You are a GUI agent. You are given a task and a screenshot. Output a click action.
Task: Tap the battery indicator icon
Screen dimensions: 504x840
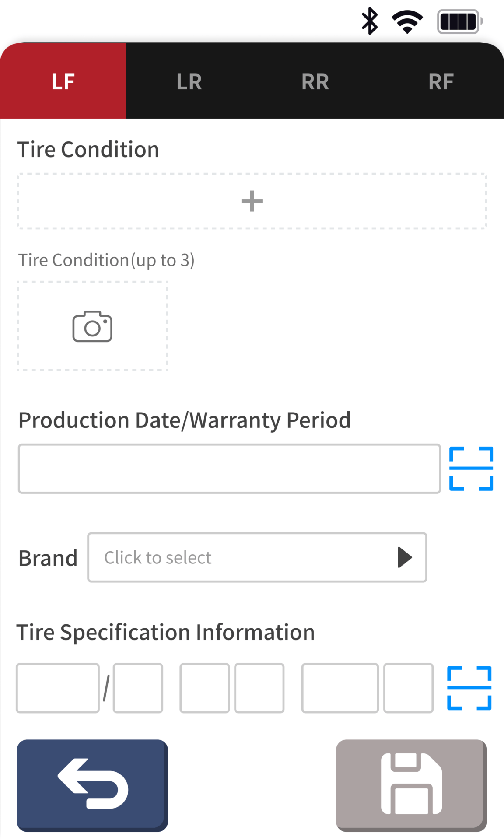pos(459,21)
